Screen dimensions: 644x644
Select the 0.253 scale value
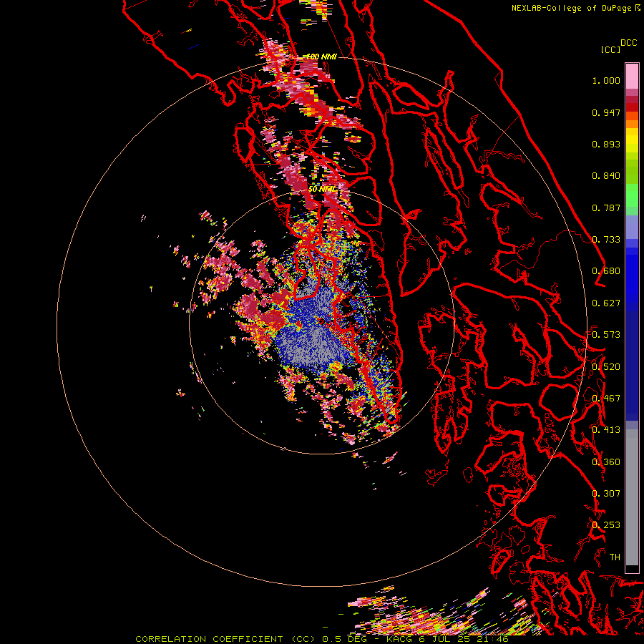(606, 525)
